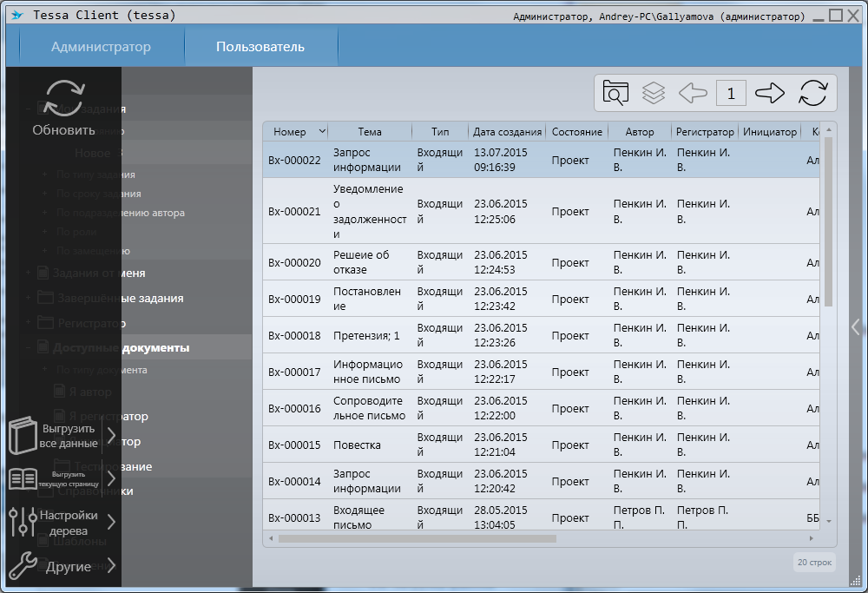Click the Настройки дерева sliders icon

tap(22, 522)
